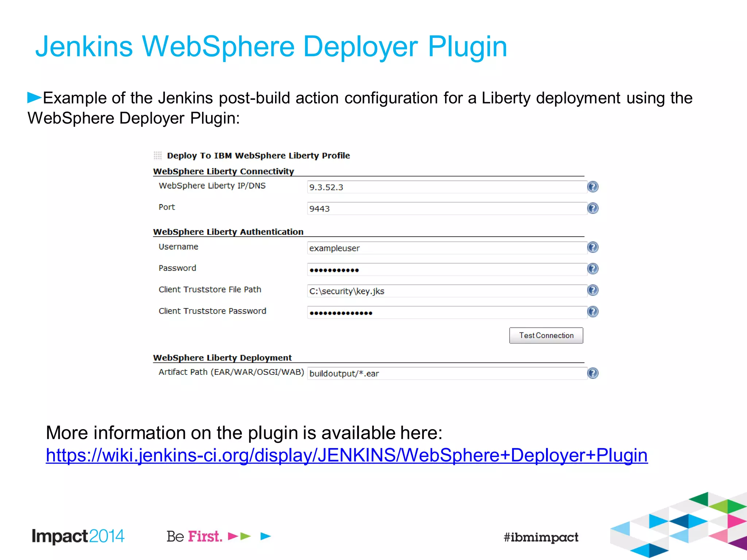The width and height of the screenshot is (747, 560).
Task: Focus the Username input with exampleuser
Action: [447, 248]
